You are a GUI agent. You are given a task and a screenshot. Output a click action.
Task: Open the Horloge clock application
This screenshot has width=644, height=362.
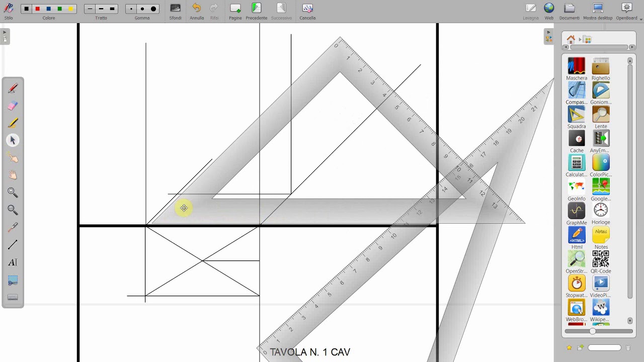click(601, 213)
